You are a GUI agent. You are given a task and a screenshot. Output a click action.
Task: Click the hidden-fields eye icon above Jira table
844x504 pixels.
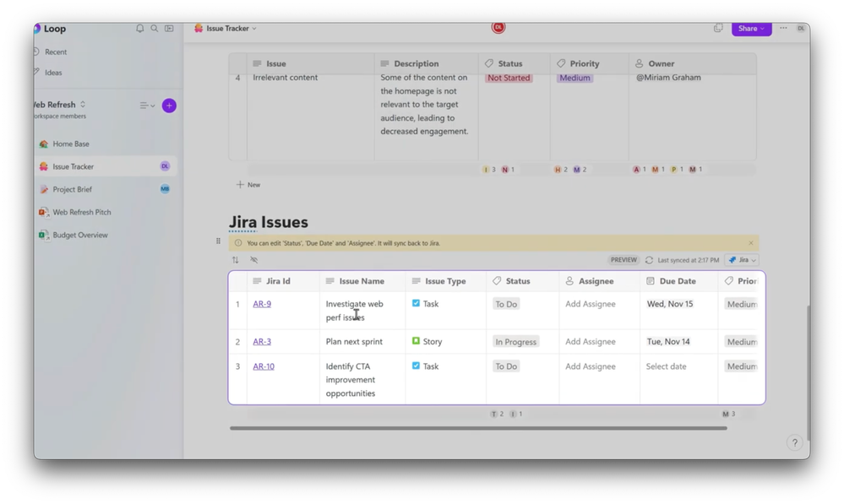[254, 260]
